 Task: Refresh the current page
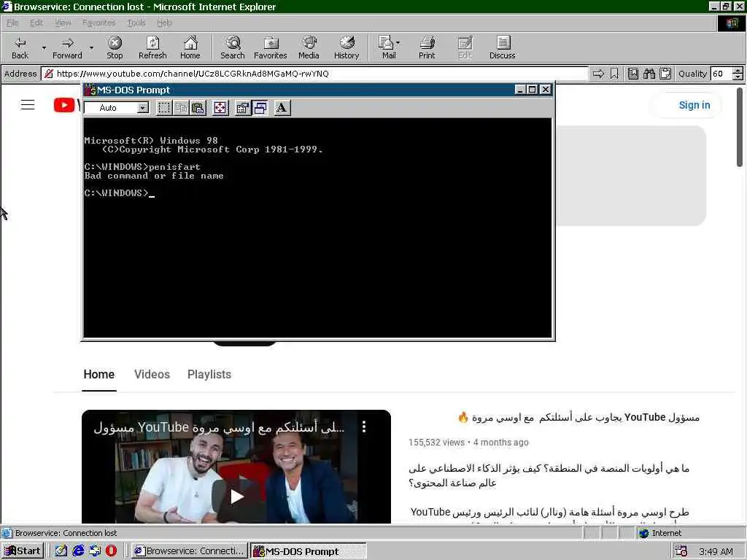pyautogui.click(x=152, y=47)
